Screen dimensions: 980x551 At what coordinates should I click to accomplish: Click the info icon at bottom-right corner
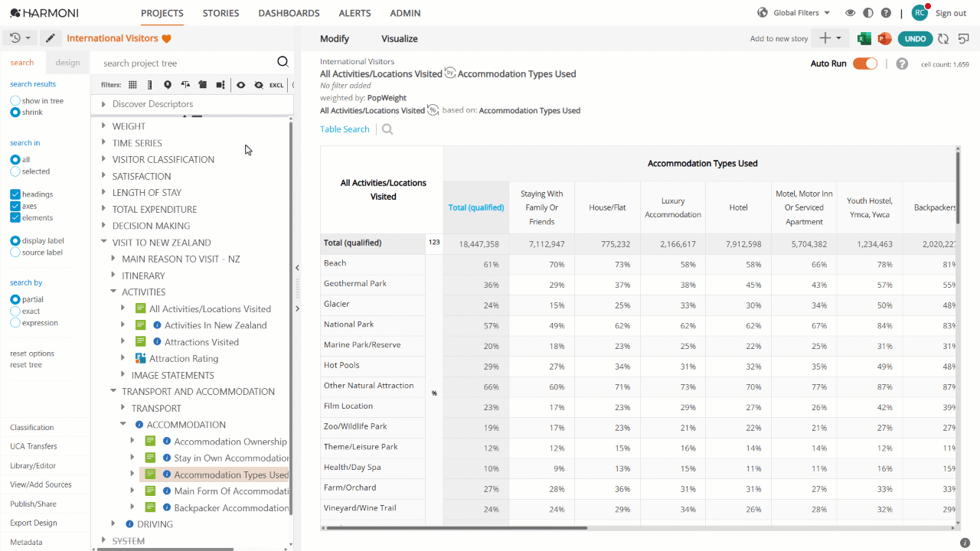click(x=965, y=543)
